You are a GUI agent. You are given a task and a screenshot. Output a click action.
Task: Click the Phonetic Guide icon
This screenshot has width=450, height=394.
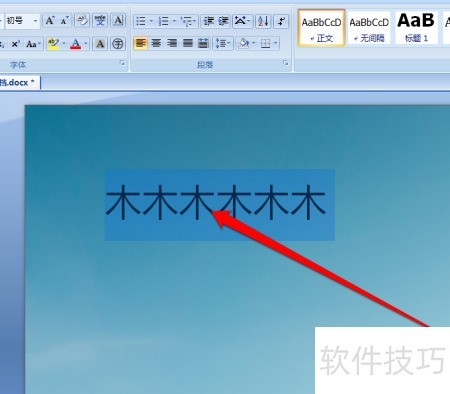[x=100, y=21]
